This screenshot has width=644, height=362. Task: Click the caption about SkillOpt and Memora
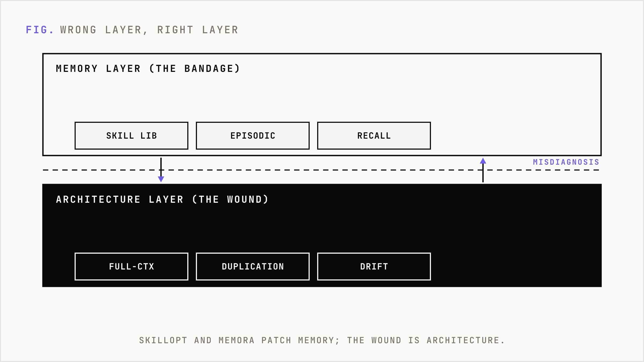[x=322, y=340]
